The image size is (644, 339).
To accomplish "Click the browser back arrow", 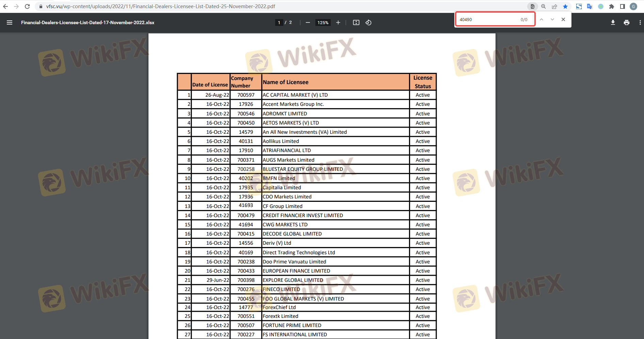I will pos(5,6).
